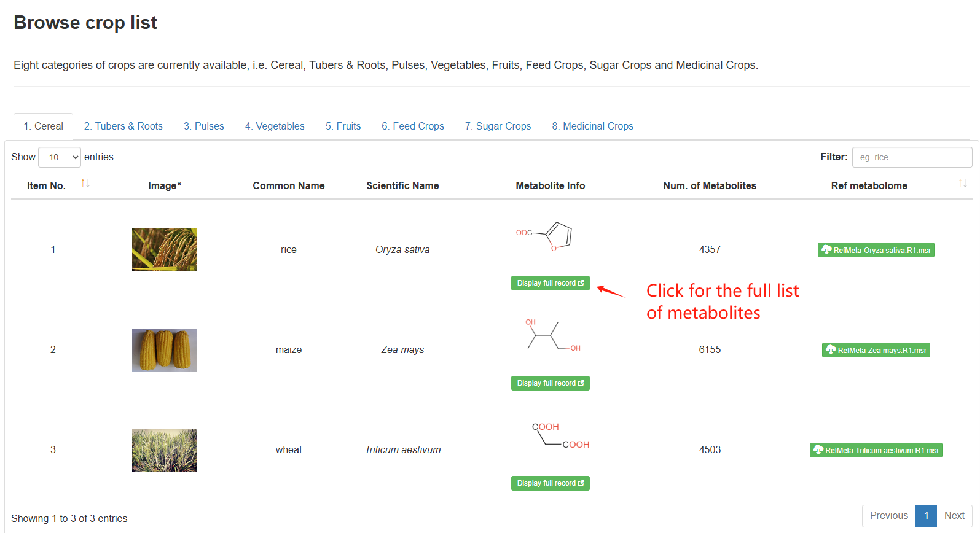Go to the Sugar Crops tab

[x=498, y=126]
